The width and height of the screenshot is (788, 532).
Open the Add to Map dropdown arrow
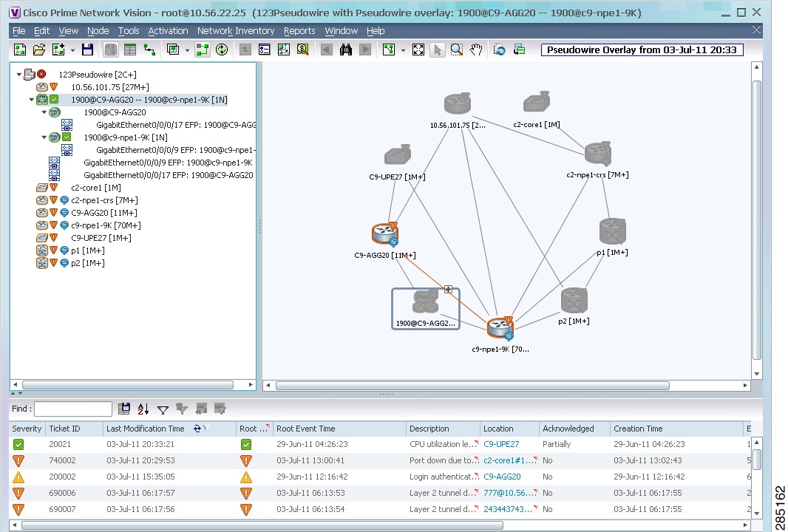[72, 50]
